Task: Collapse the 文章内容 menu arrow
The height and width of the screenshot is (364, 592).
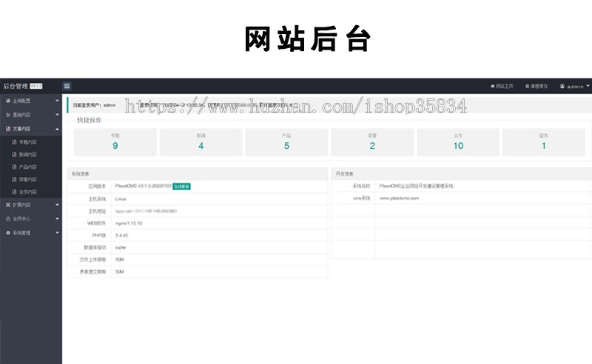Action: [x=57, y=129]
